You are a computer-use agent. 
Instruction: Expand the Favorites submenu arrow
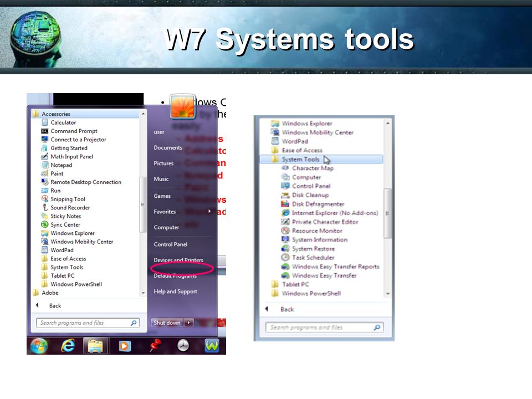click(209, 211)
